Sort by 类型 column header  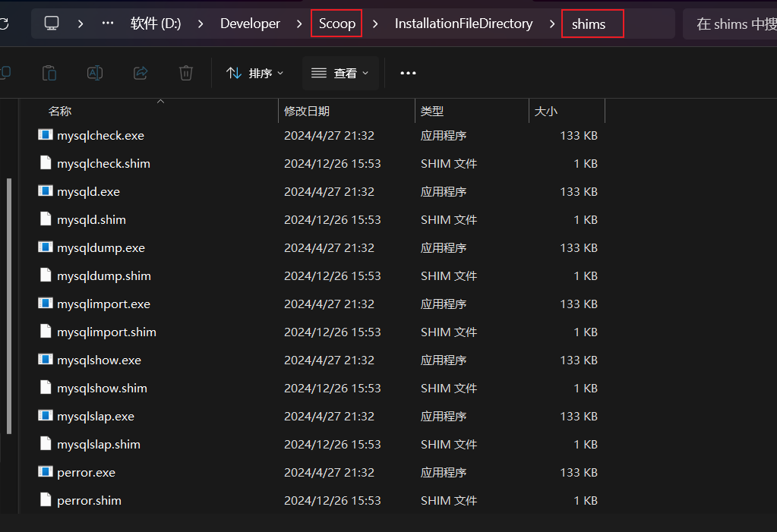tap(472, 111)
